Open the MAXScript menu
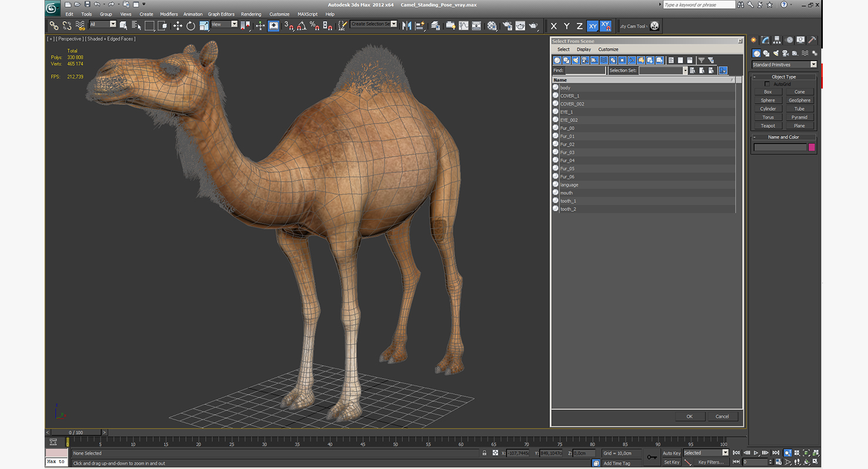 pyautogui.click(x=307, y=14)
